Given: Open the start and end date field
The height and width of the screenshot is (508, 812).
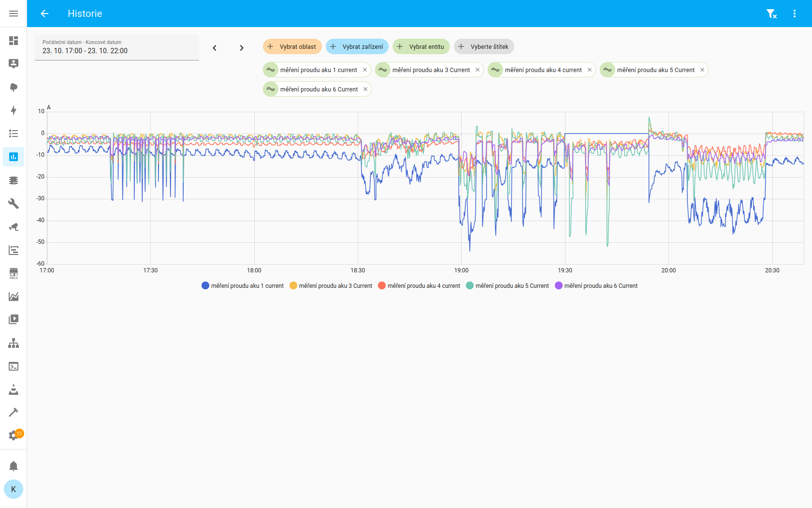Looking at the screenshot, I should (117, 47).
